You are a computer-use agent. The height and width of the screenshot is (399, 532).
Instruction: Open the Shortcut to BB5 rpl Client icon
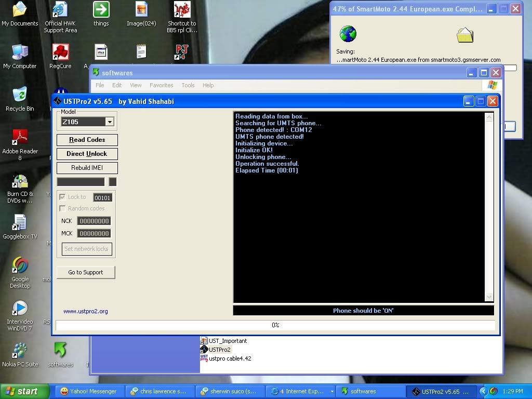(x=182, y=18)
